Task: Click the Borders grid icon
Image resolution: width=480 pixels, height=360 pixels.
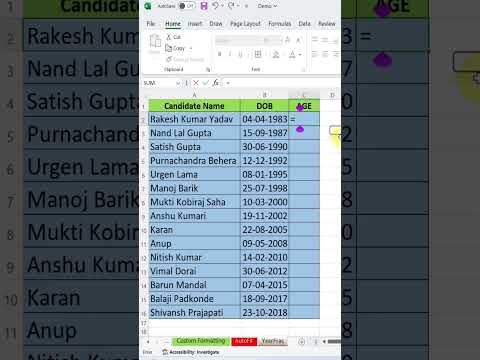Action: [258, 54]
